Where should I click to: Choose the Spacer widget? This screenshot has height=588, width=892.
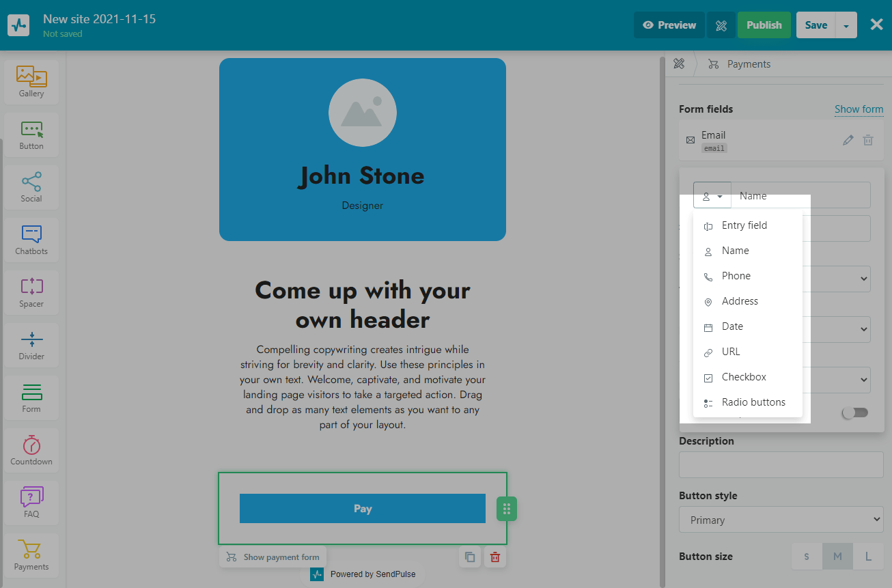31,292
